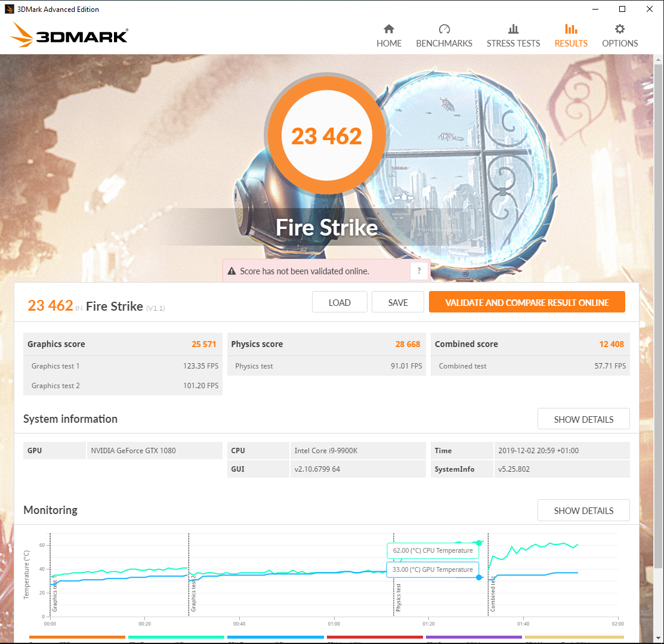Click the Intel Core i9-9900K cell
The image size is (664, 644).
click(x=358, y=451)
